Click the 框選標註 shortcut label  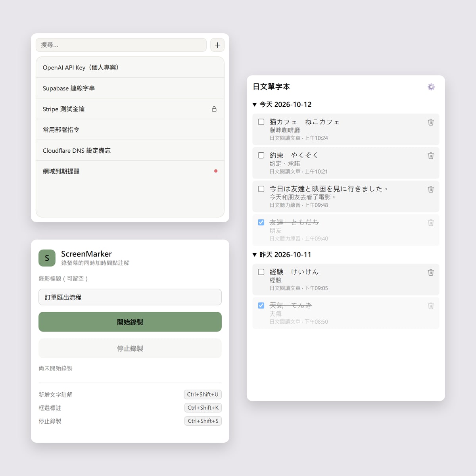click(50, 408)
